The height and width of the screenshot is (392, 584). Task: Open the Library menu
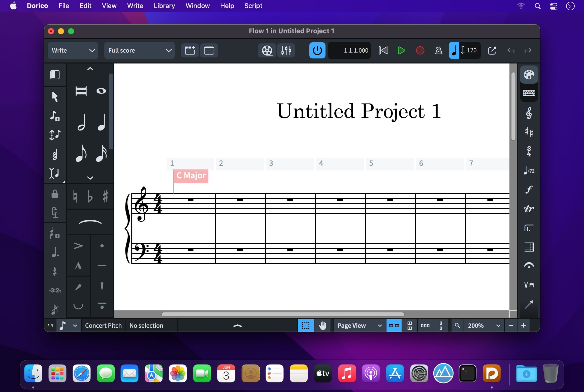[164, 6]
